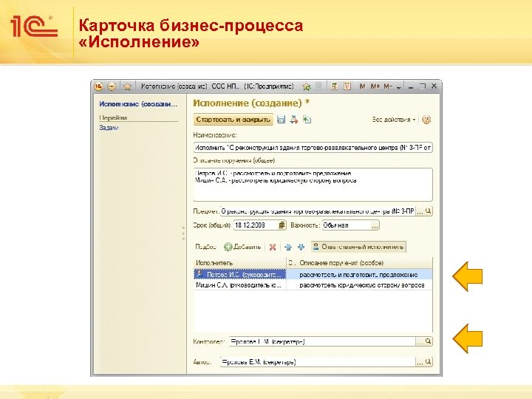The height and width of the screenshot is (399, 532).
Task: Click the orange dropdown circle in title bar
Action: coord(112,86)
